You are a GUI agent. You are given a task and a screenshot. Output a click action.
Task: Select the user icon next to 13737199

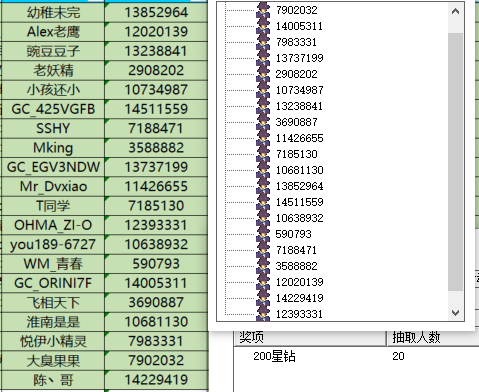[x=263, y=58]
